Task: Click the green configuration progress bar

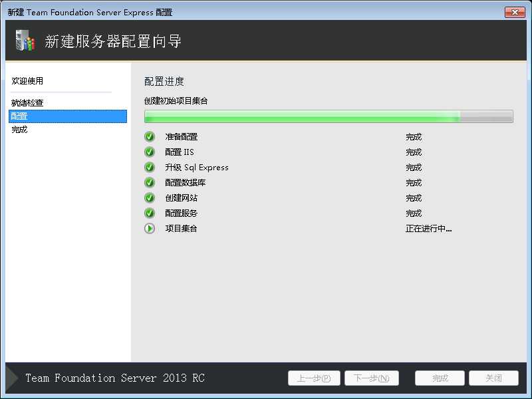Action: (329, 116)
